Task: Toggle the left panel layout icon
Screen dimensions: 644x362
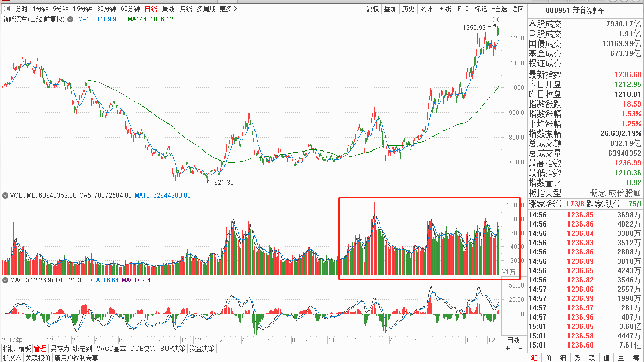Action: click(6, 9)
